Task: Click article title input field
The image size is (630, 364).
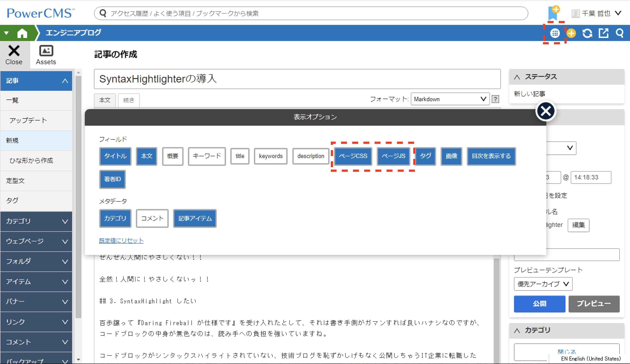Action: tap(297, 78)
